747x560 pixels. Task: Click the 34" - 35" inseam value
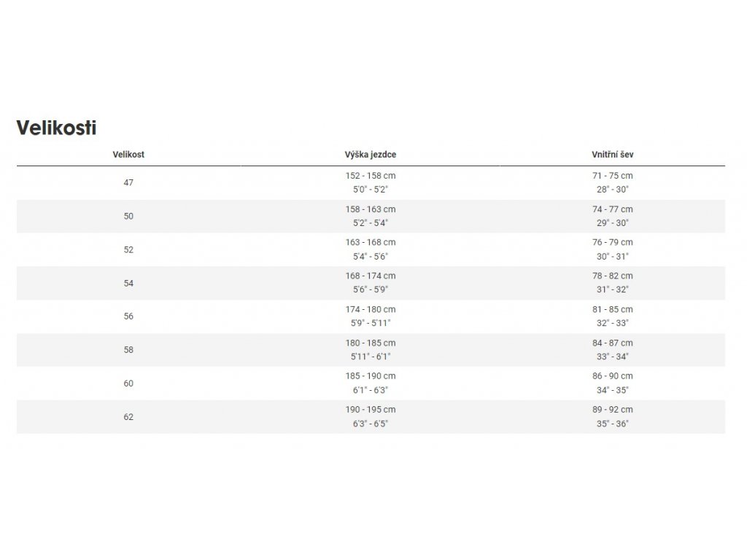pos(612,390)
